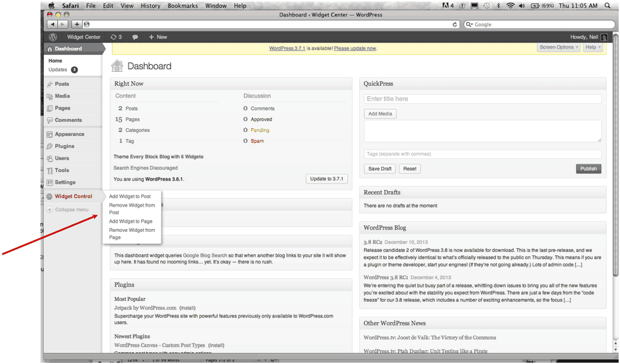Click the Add Media button
The width and height of the screenshot is (620, 364).
380,114
